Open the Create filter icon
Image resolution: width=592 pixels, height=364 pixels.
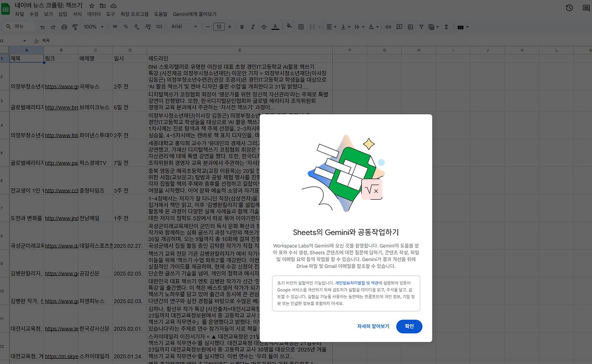(x=421, y=27)
